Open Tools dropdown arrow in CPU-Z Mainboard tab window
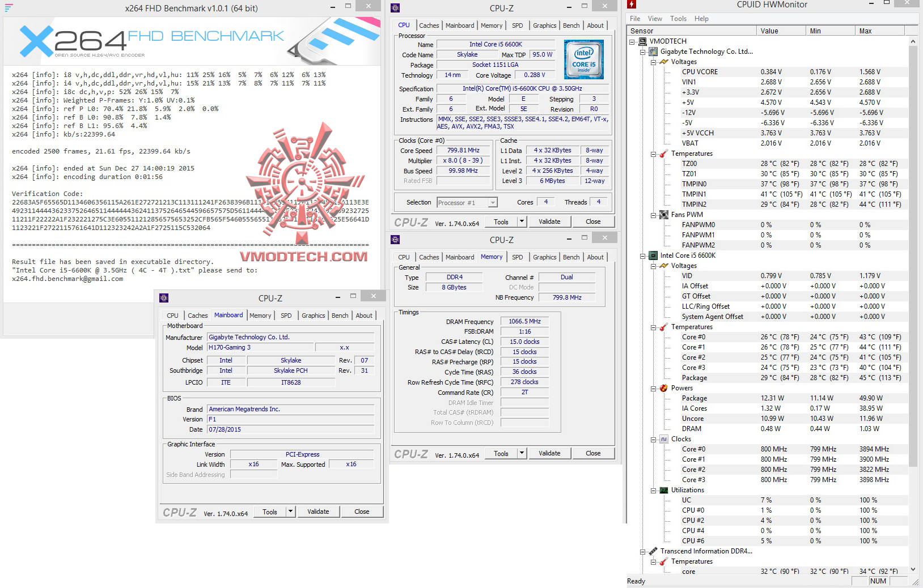The height and width of the screenshot is (588, 923). point(291,512)
